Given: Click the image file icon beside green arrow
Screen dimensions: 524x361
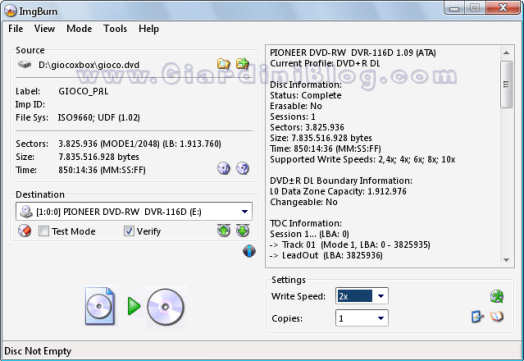Looking at the screenshot, I should [x=100, y=306].
